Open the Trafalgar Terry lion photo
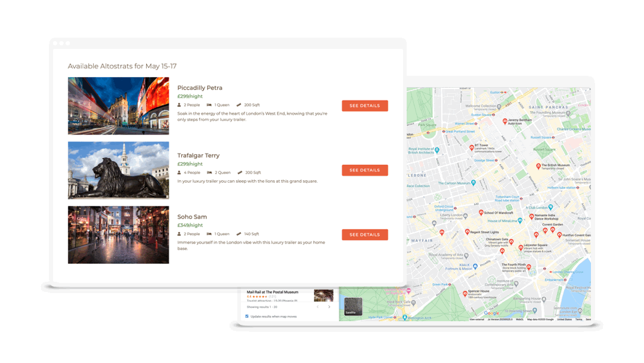Screen dimensions: 644x363 pyautogui.click(x=118, y=170)
